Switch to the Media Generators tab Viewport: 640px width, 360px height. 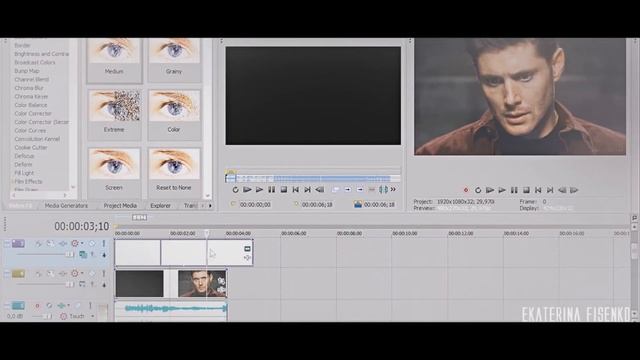(66, 206)
